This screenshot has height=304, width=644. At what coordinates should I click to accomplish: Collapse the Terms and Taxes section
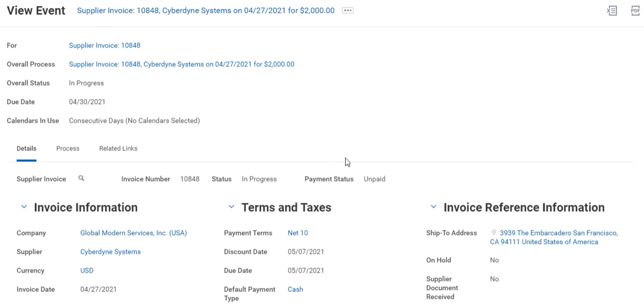231,207
